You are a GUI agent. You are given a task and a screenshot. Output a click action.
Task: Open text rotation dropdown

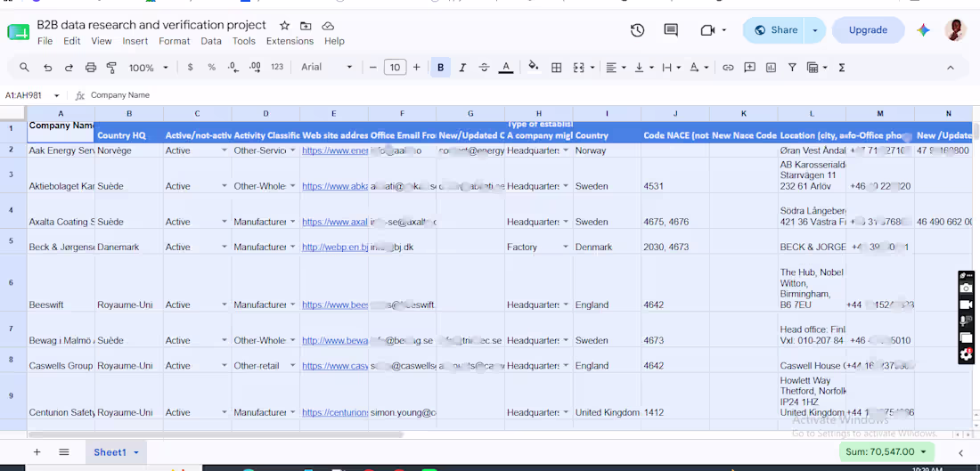(x=698, y=68)
